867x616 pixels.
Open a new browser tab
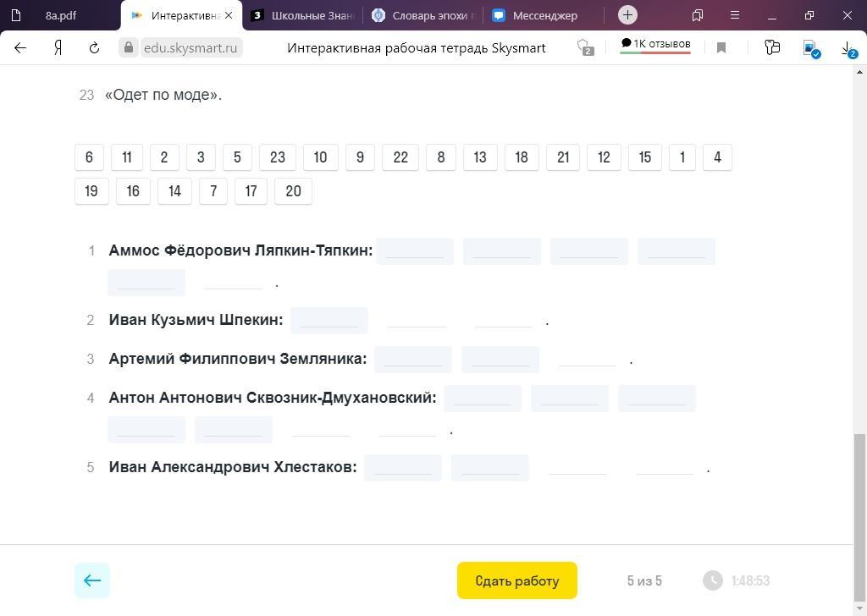pyautogui.click(x=627, y=15)
